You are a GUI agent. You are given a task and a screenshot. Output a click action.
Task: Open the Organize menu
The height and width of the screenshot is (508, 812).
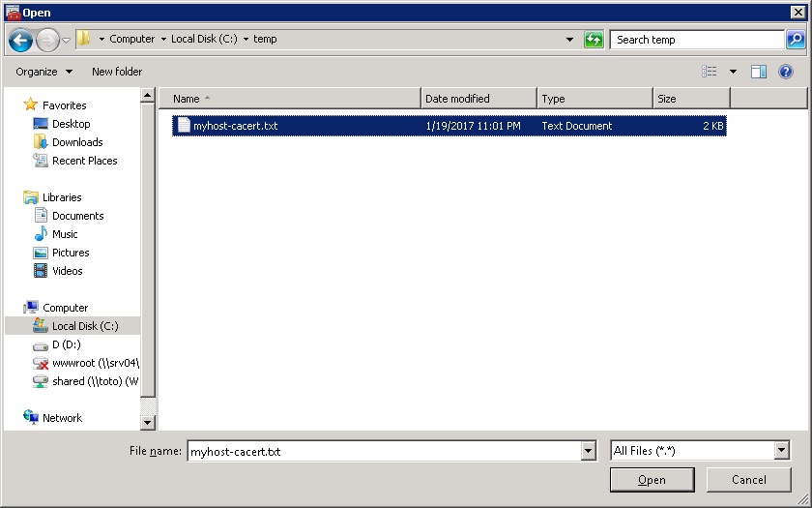click(43, 72)
